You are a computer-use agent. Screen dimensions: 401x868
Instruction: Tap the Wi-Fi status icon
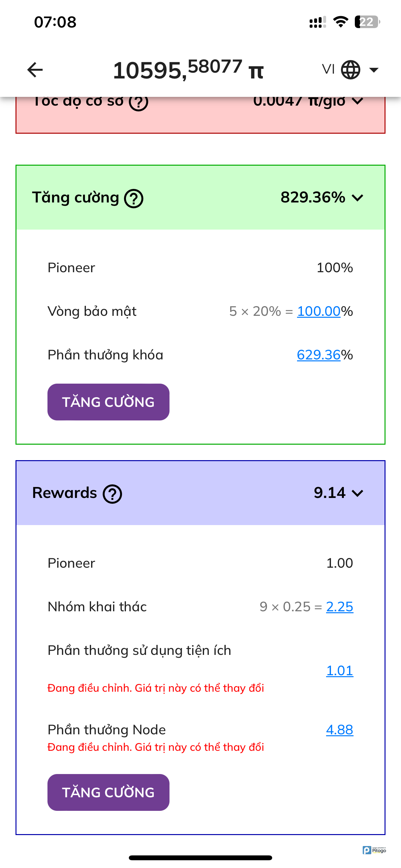(x=340, y=22)
